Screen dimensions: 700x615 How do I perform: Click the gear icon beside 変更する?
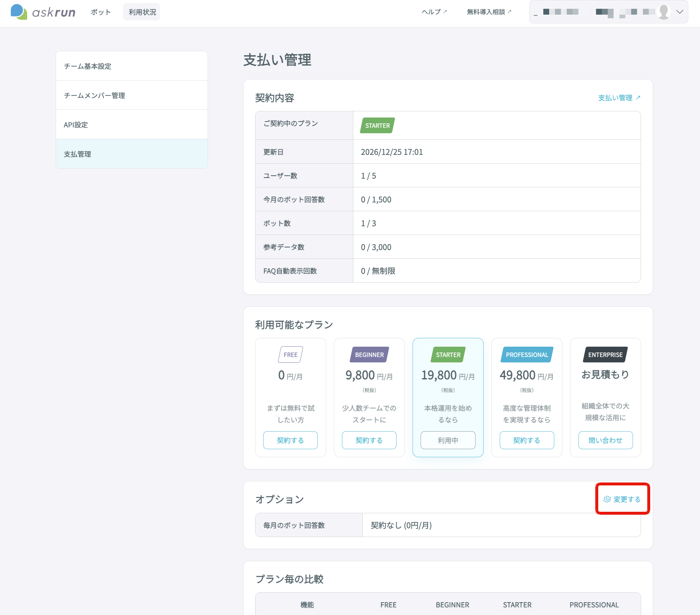tap(607, 499)
